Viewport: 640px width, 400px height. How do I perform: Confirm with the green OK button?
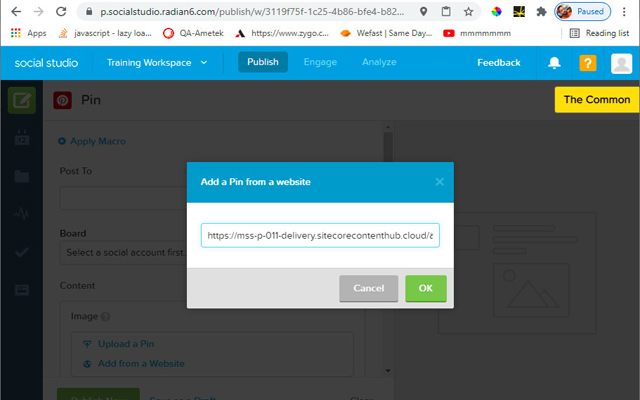(426, 288)
